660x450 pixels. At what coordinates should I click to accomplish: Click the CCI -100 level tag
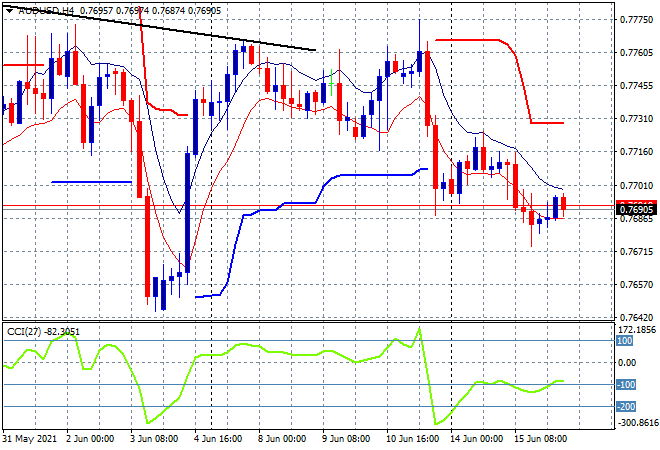(x=626, y=384)
